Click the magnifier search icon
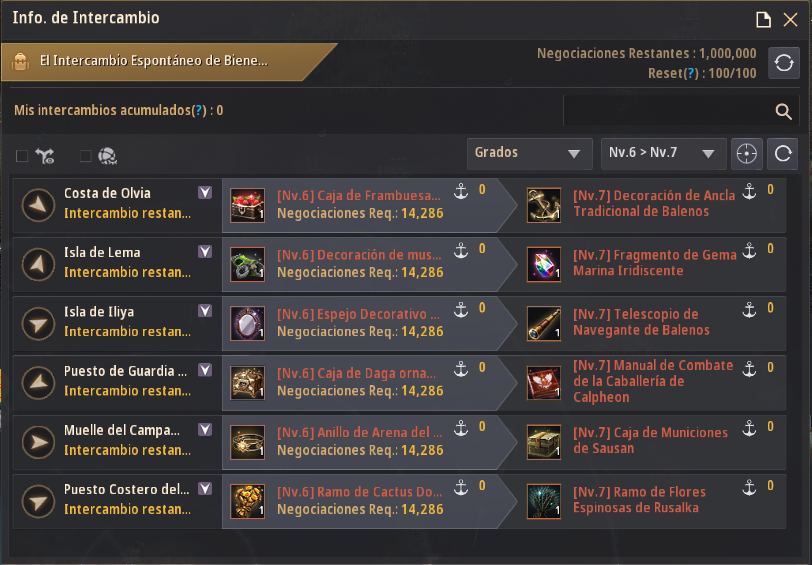This screenshot has height=565, width=812. click(x=783, y=111)
